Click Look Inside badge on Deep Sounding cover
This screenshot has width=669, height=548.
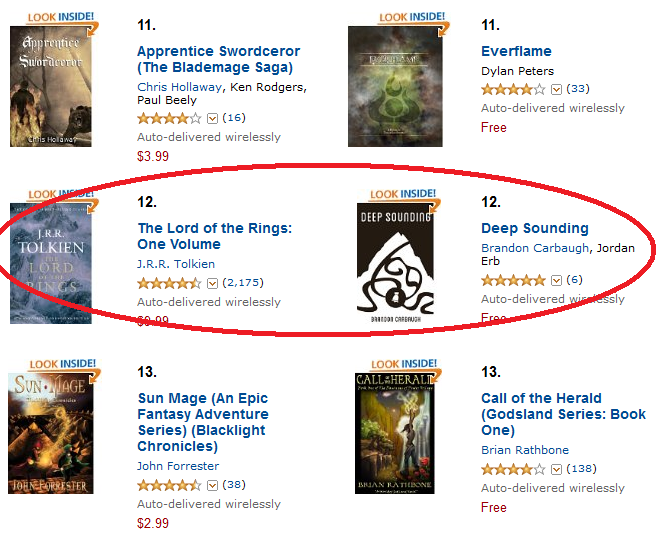tap(403, 195)
